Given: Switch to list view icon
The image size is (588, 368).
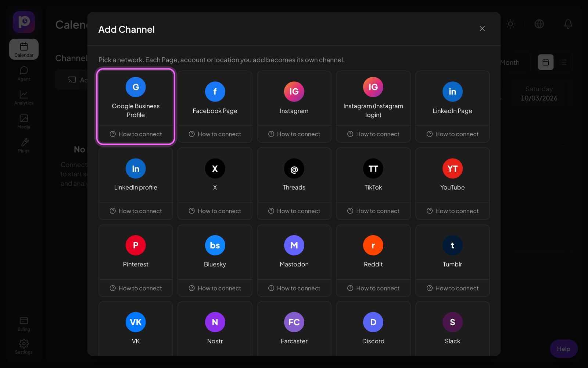Looking at the screenshot, I should click(x=563, y=62).
